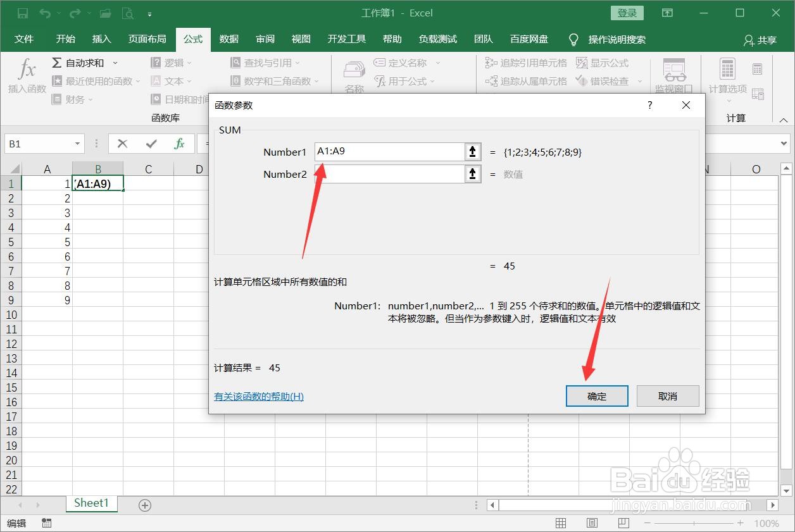Expand the 自动求和 dropdown arrow
This screenshot has height=532, width=795.
click(115, 62)
